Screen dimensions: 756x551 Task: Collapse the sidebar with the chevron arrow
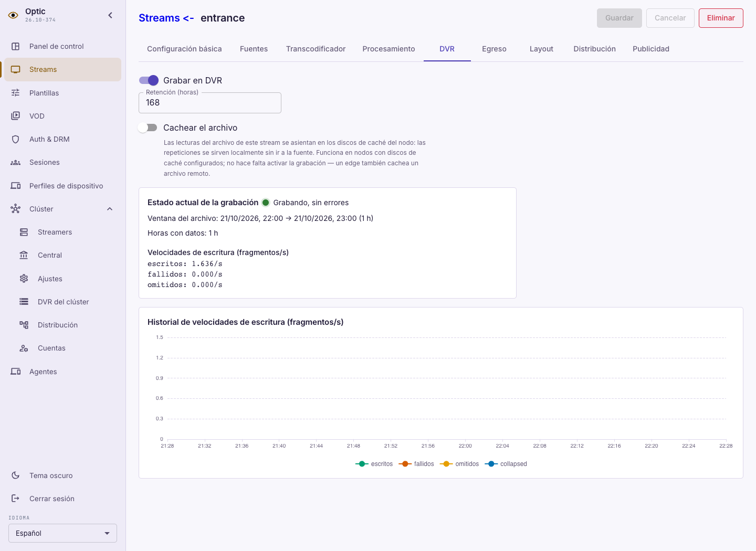110,15
